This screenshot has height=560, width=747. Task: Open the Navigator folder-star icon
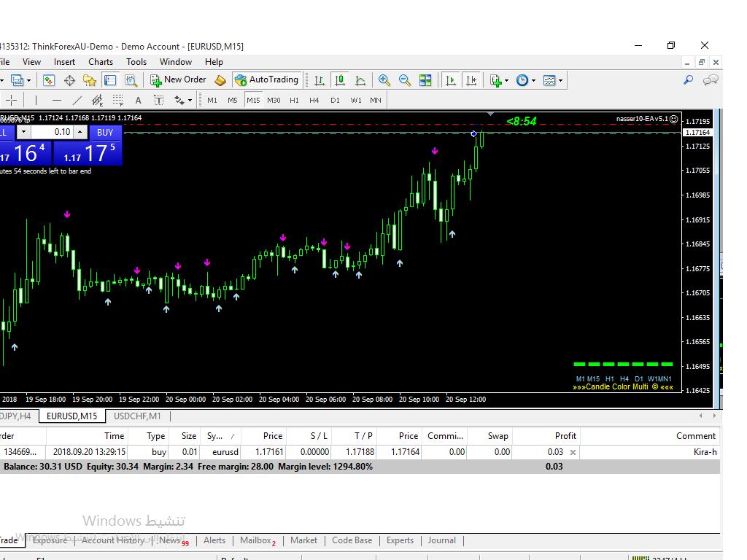[90, 80]
